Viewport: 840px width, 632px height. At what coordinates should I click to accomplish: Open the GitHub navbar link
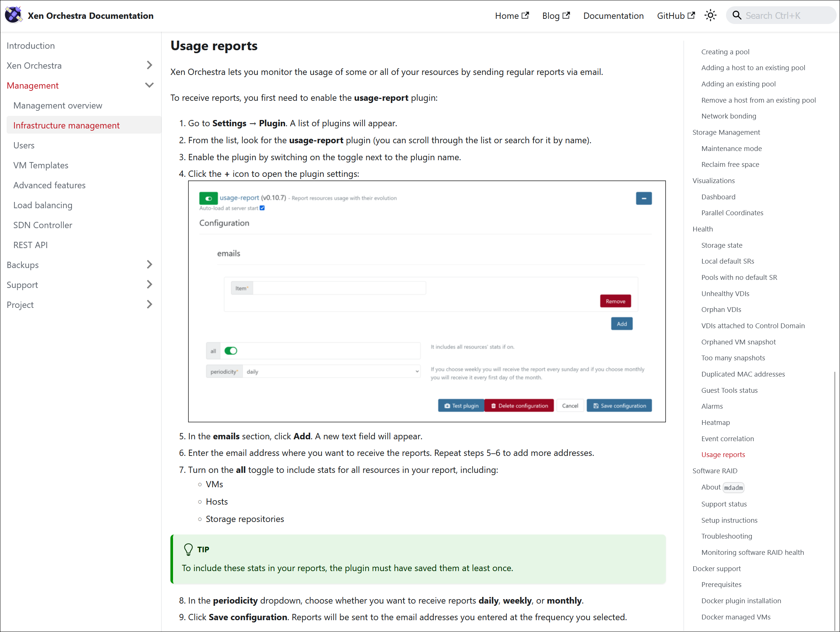(x=675, y=16)
